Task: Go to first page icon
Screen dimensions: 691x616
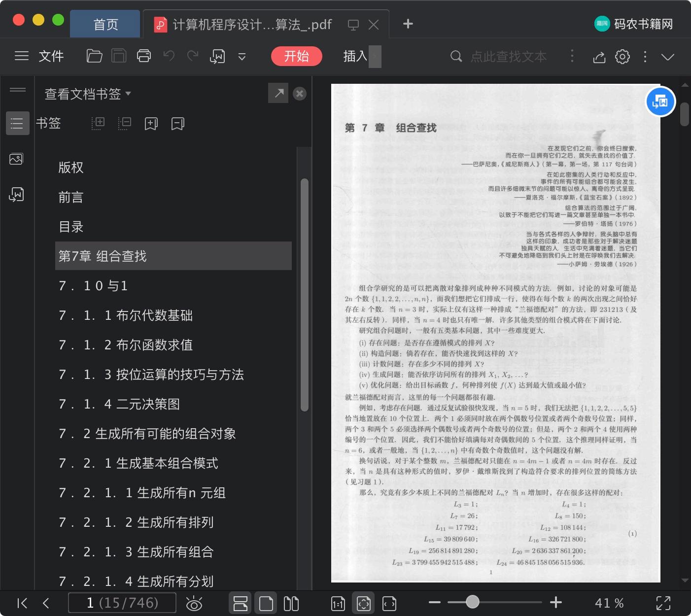Action: [x=22, y=603]
